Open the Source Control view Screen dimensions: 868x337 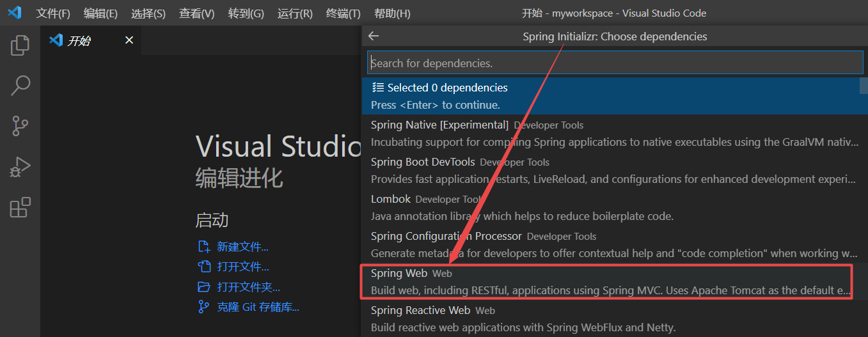[20, 126]
